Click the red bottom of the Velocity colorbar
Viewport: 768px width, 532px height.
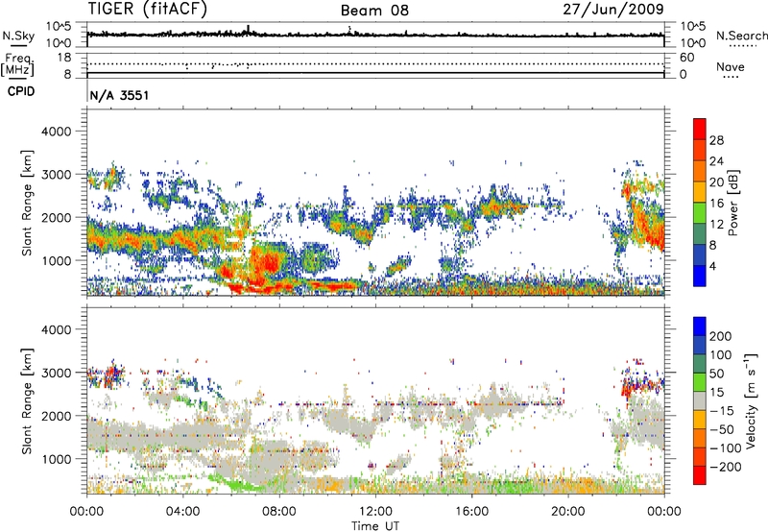700,475
